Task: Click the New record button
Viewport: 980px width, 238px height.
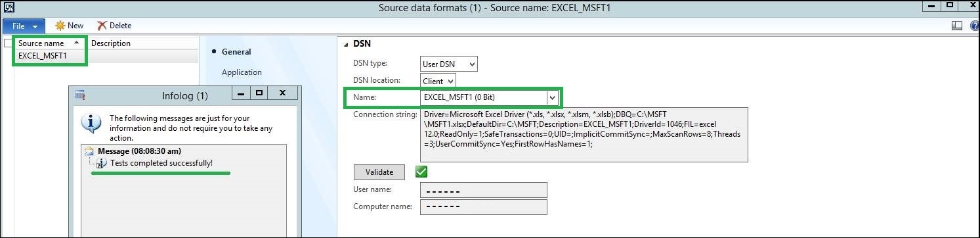Action: (69, 26)
